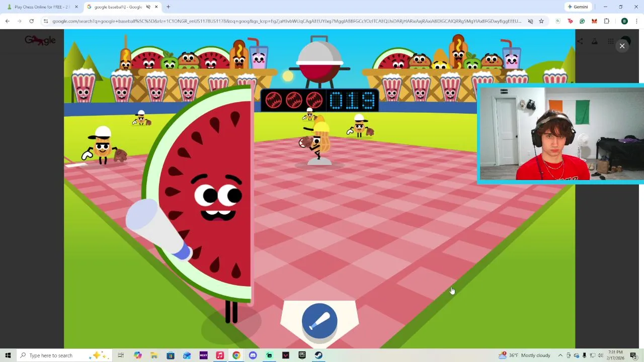
Task: Close the Play Chess Online tab
Action: 76,7
